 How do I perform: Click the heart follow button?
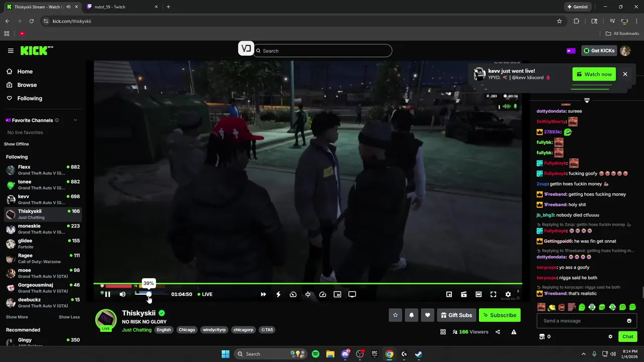click(428, 315)
